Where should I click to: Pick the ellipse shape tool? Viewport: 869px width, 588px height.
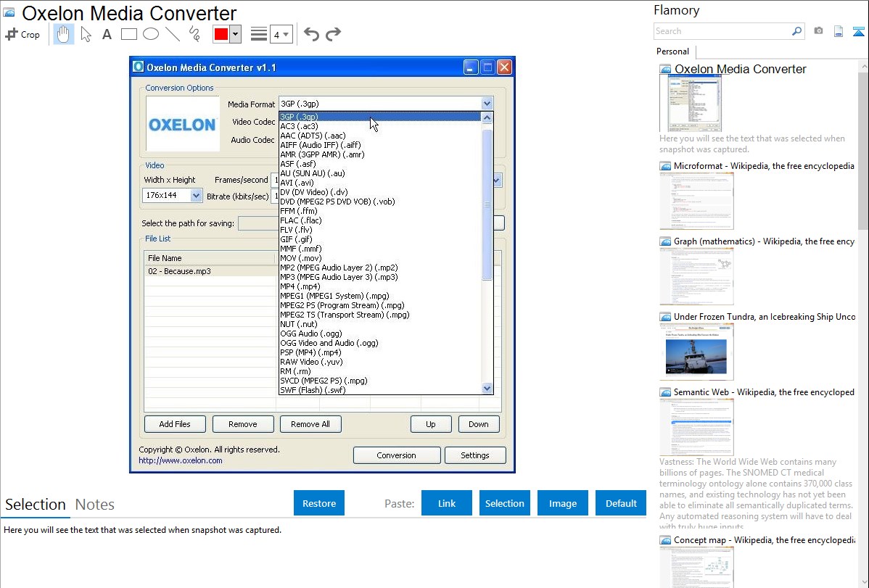coord(151,34)
